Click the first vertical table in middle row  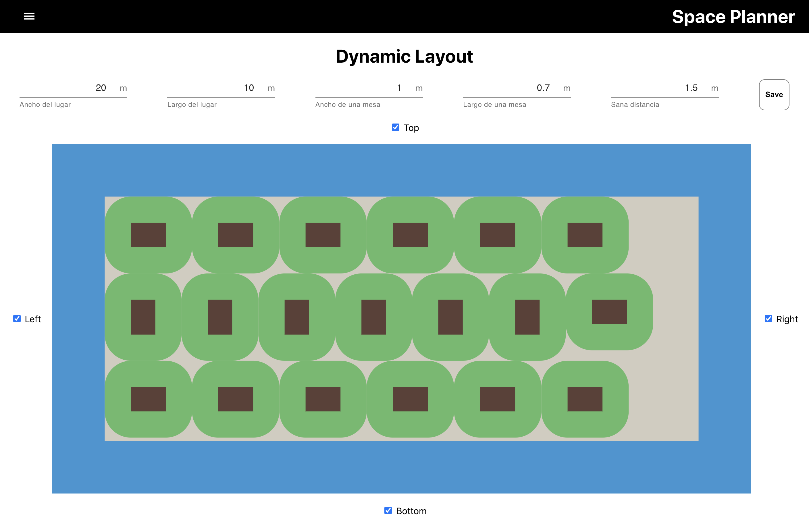[143, 317]
